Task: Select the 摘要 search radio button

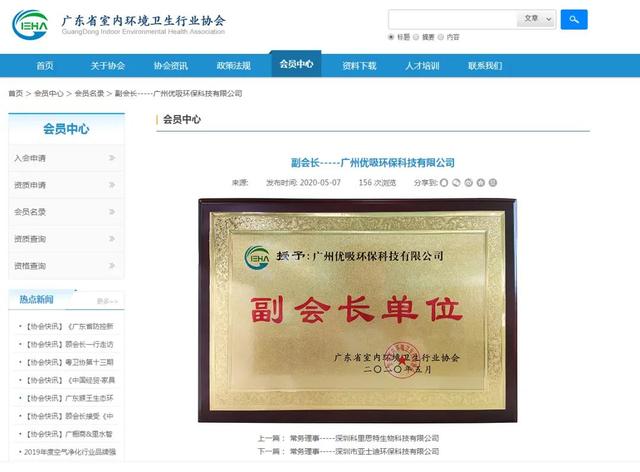Action: (x=418, y=37)
